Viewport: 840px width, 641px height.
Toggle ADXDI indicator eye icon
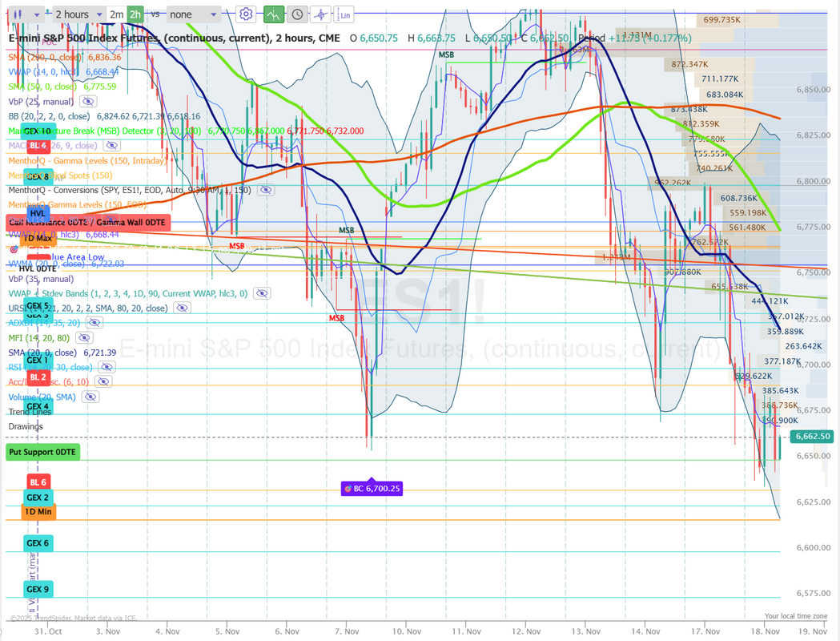(94, 322)
